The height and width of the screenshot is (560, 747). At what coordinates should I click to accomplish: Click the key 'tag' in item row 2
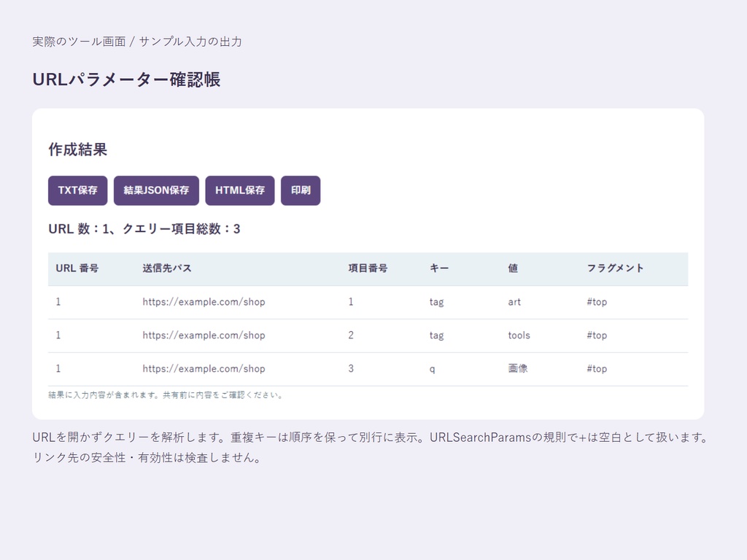click(436, 335)
